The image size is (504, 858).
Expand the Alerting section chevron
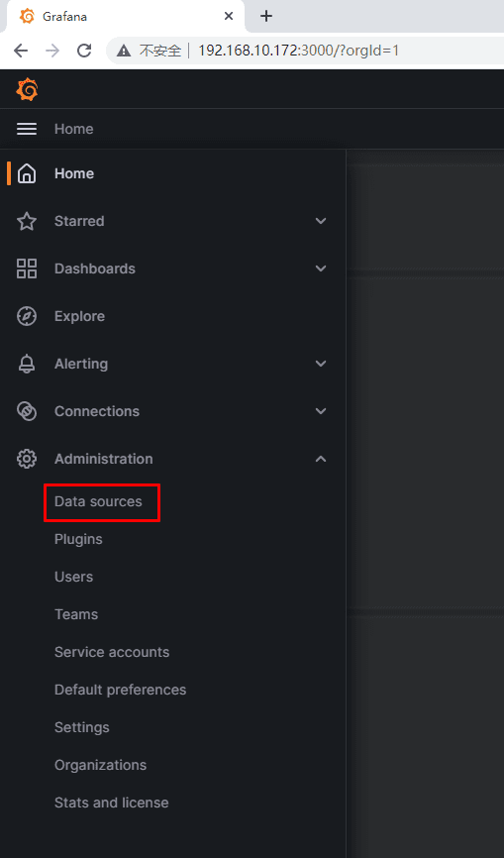(x=321, y=364)
